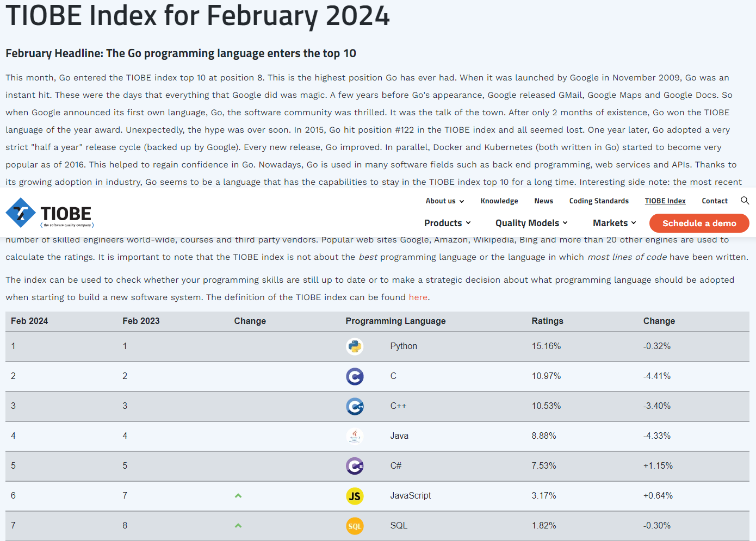Click Python's 15.16% rating

pos(546,346)
